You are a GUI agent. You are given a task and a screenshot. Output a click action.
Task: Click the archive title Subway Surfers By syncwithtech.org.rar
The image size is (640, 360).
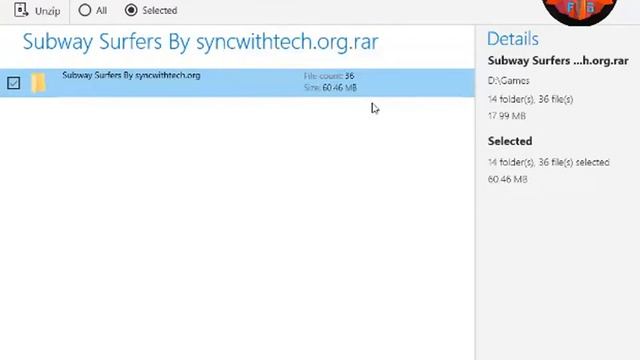[x=200, y=42]
